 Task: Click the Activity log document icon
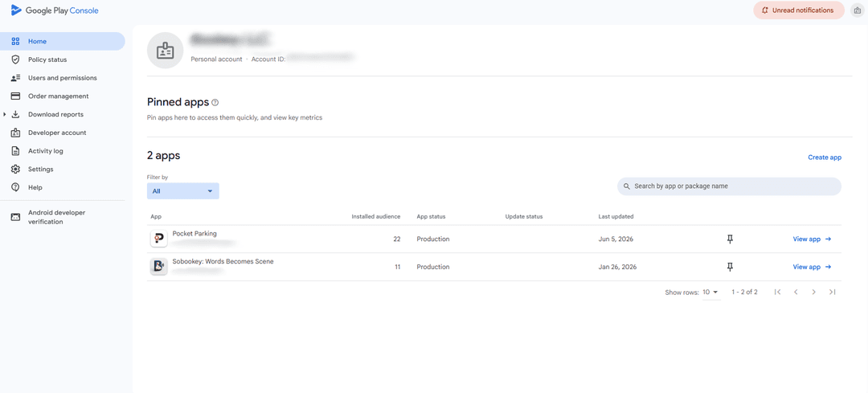pyautogui.click(x=15, y=151)
